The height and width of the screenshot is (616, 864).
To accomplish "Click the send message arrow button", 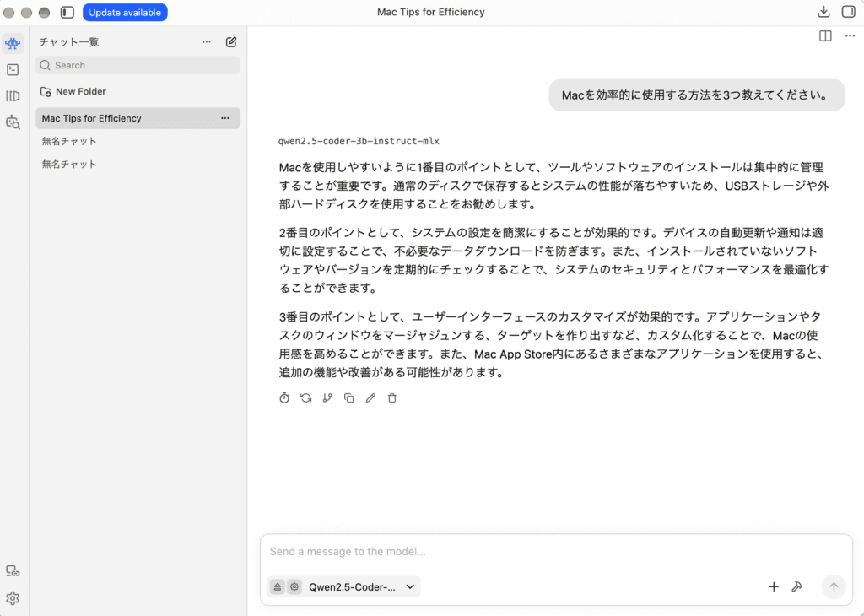I will click(834, 586).
